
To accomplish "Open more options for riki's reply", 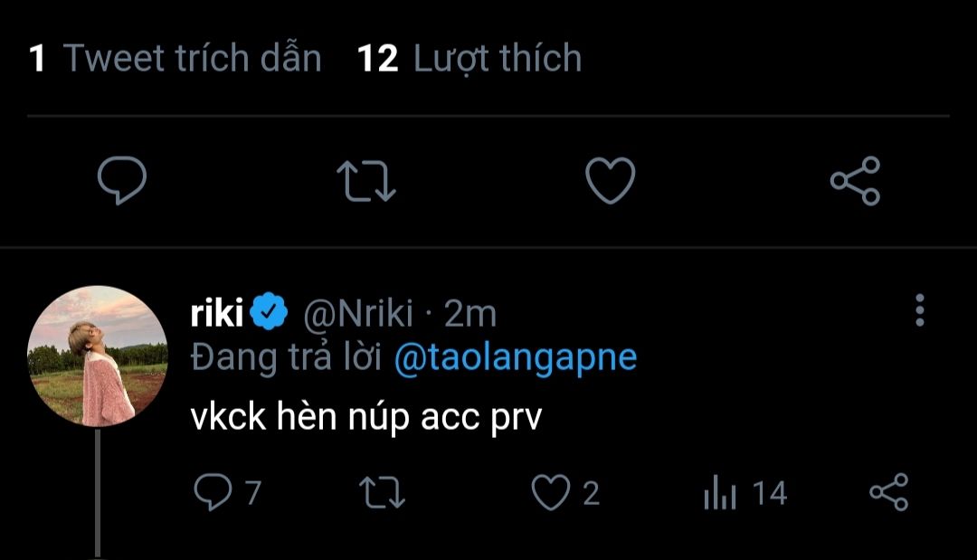I will tap(920, 310).
